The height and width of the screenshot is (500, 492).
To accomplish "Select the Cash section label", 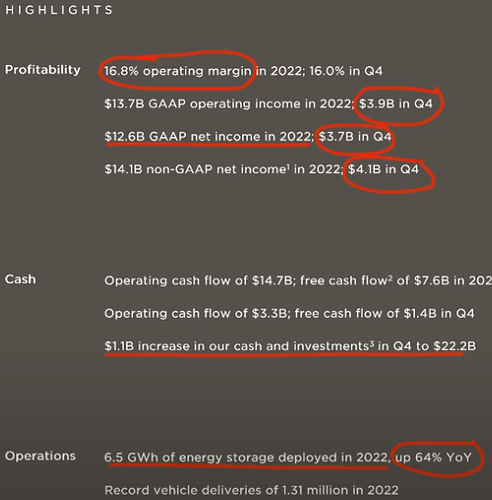I will click(x=20, y=279).
